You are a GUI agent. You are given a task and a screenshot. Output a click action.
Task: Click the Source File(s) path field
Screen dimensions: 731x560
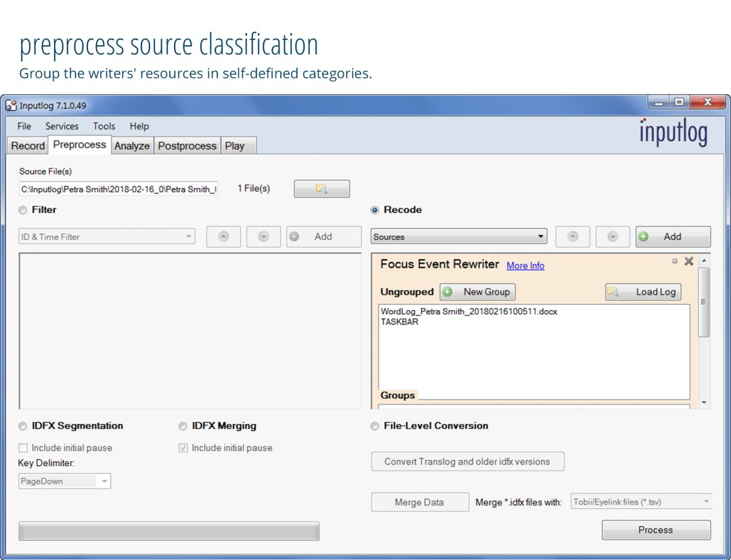118,189
